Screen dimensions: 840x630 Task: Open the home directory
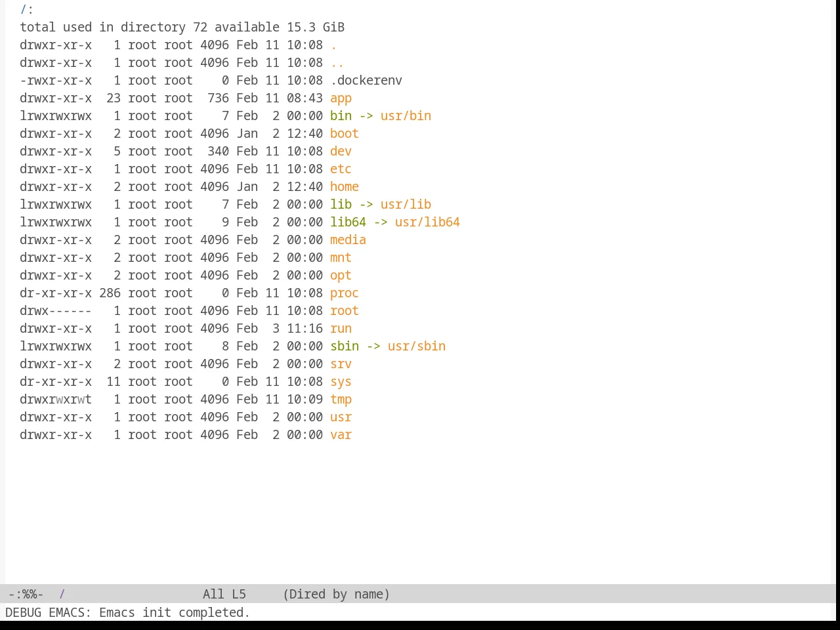[345, 187]
